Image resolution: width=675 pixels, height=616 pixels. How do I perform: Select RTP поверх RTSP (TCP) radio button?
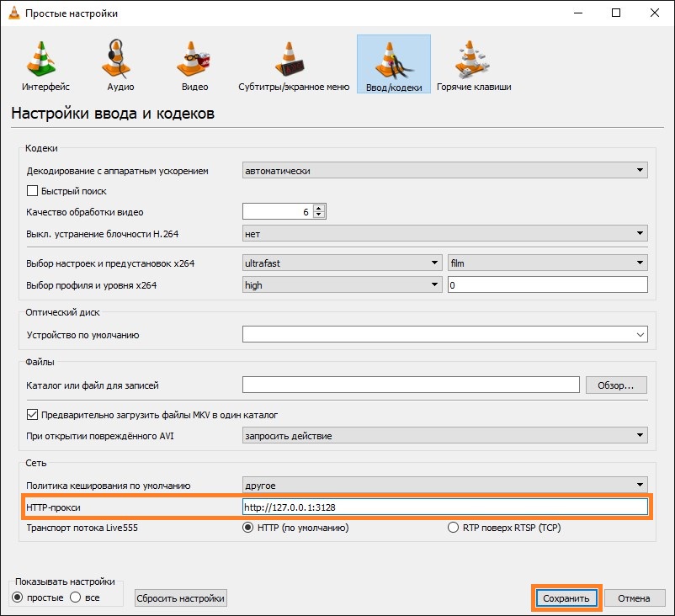coord(454,528)
